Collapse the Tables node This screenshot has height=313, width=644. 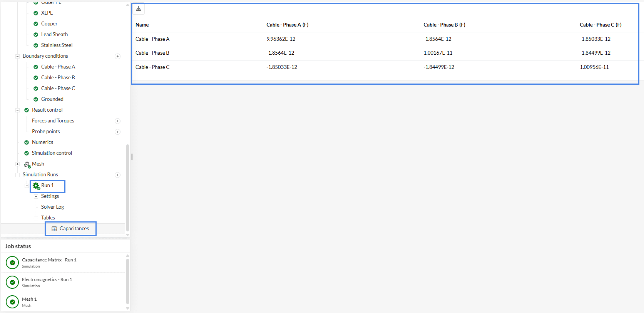36,218
